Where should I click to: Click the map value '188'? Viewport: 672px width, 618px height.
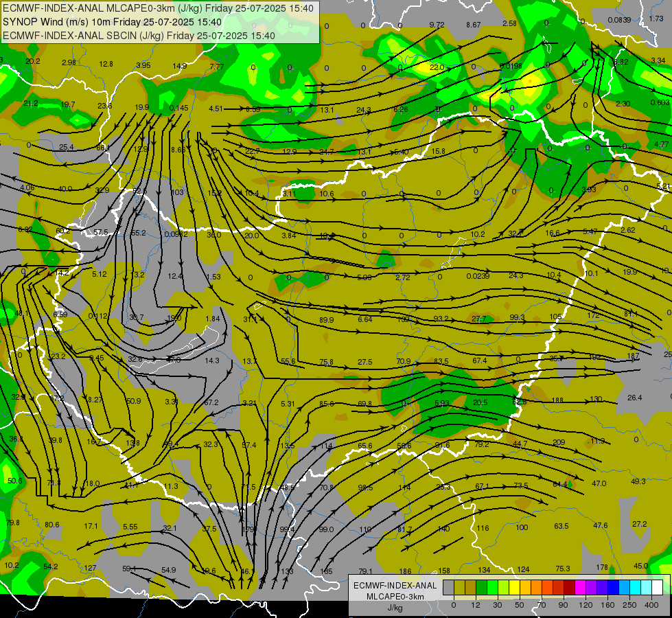[557, 400]
